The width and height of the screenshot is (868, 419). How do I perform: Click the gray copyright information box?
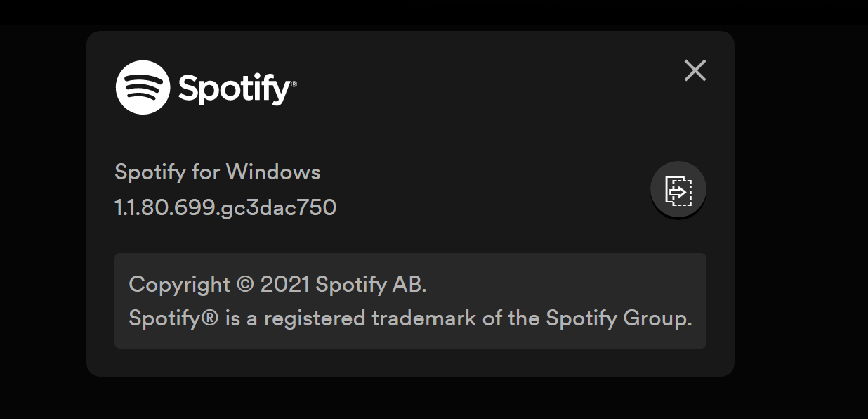click(x=410, y=301)
